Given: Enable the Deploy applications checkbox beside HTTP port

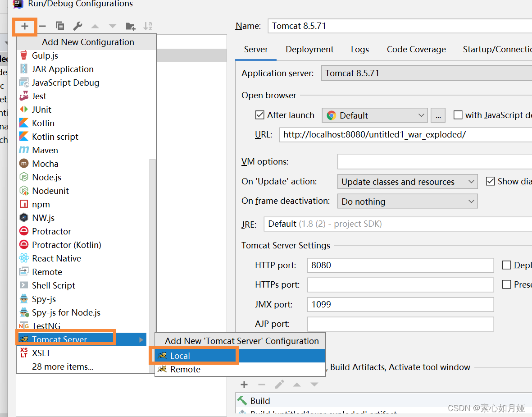Looking at the screenshot, I should tap(507, 265).
